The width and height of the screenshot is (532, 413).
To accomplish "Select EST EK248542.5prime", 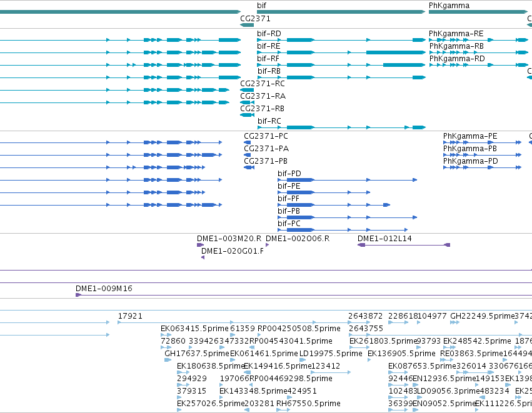I will tap(477, 341).
